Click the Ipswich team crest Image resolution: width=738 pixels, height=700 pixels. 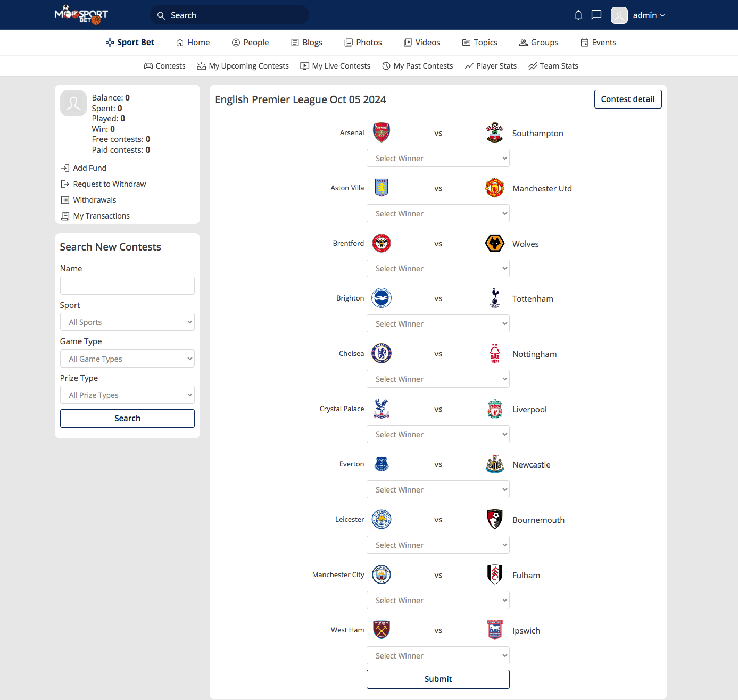(x=495, y=630)
